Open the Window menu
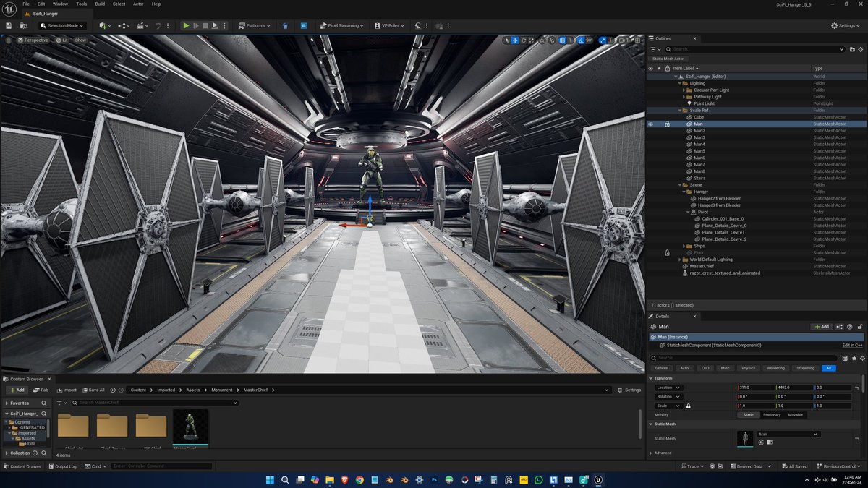This screenshot has width=868, height=488. [60, 4]
